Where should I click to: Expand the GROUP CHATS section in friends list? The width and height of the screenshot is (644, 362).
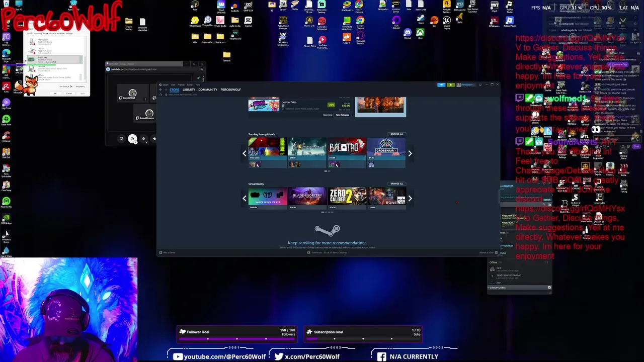point(520,288)
